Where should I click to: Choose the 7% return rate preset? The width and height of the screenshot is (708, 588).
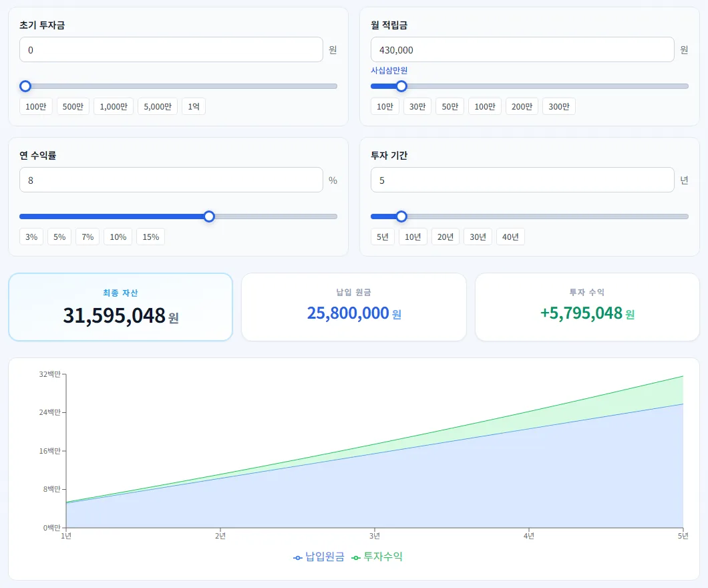coord(87,237)
